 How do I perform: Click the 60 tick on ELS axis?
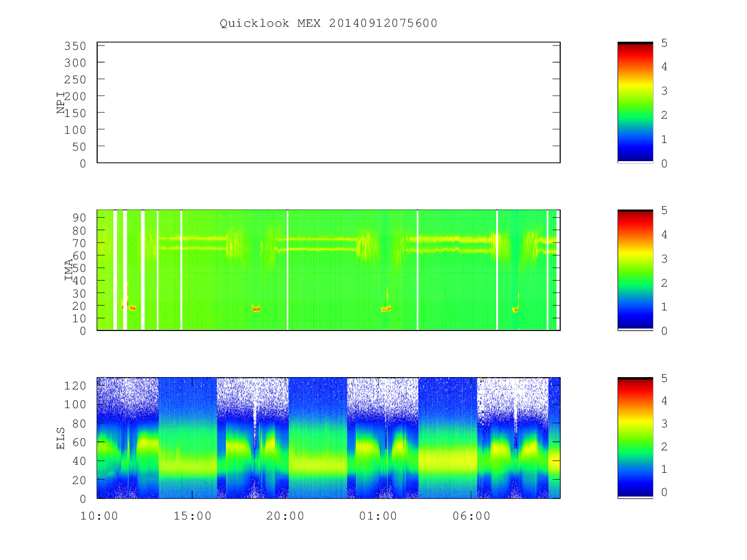click(78, 442)
